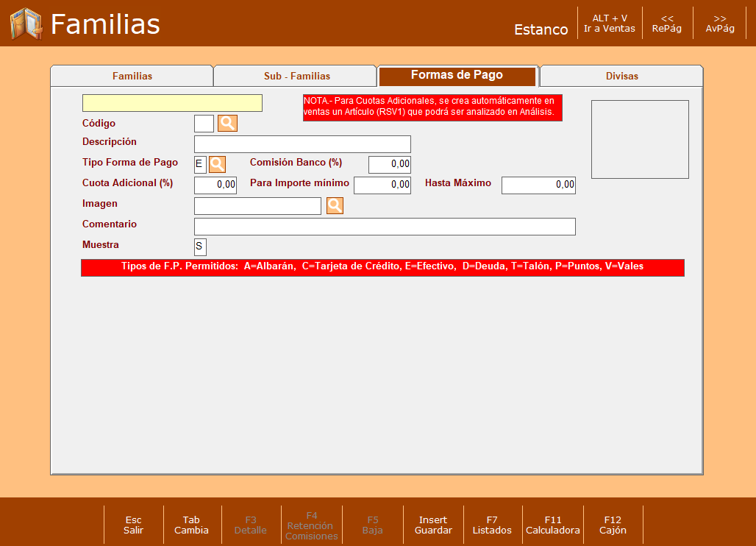Browse for an image using the Imagen magnifier

tap(335, 205)
